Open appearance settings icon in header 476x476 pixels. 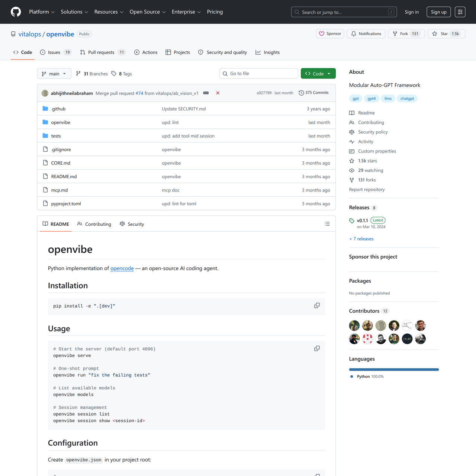[460, 12]
